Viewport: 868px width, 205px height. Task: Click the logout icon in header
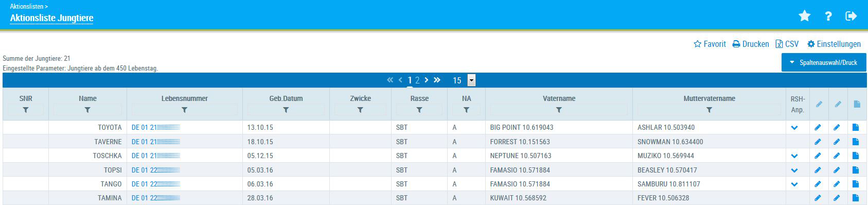(x=851, y=16)
